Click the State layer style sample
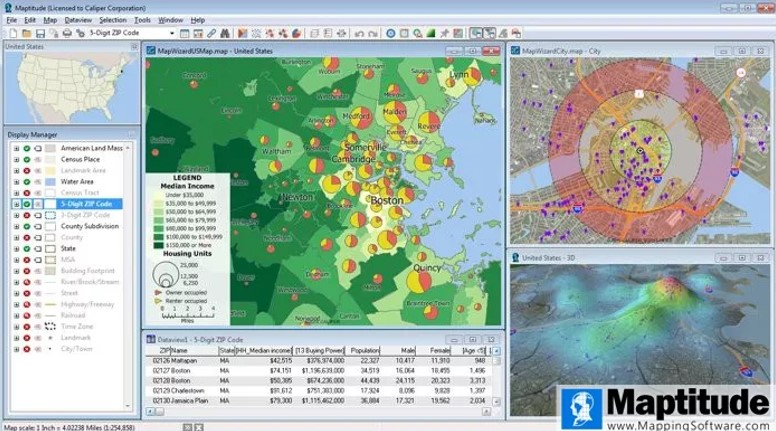Viewport: 776px width, 431px height. [x=50, y=248]
